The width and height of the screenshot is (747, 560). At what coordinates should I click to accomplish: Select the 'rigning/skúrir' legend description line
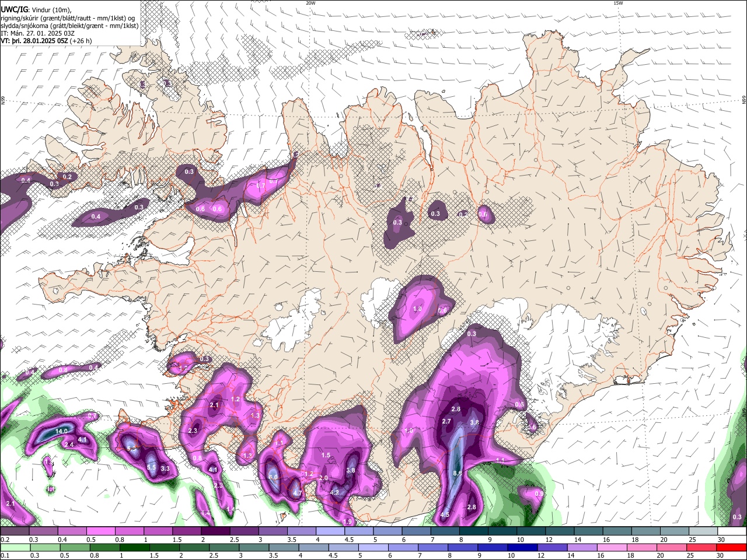[68, 18]
